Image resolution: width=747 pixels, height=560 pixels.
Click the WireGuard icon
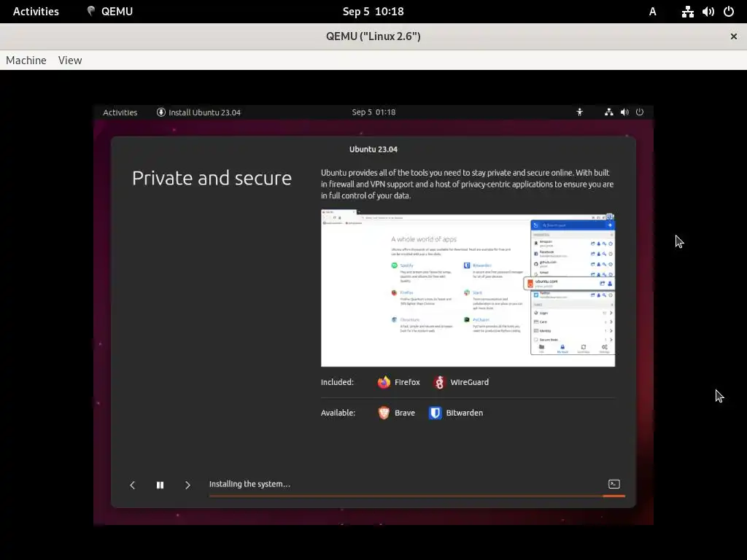point(439,382)
